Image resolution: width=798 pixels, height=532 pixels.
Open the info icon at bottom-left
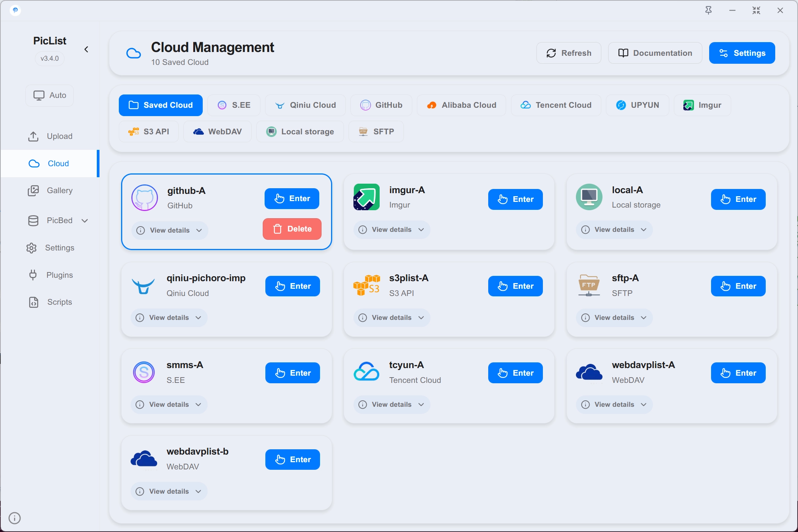(x=14, y=518)
